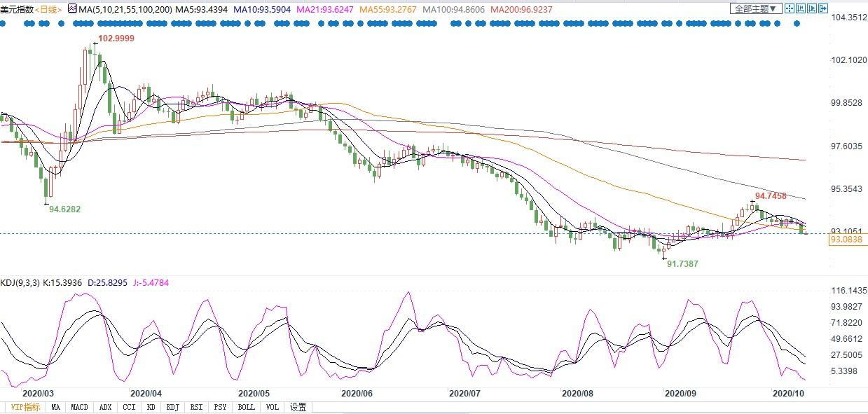Open the 设置 settings tab
Viewport: 868px width, 414px height.
[x=298, y=407]
